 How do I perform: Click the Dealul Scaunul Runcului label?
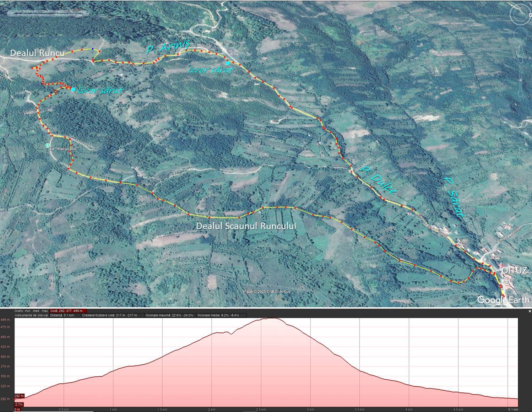click(246, 226)
